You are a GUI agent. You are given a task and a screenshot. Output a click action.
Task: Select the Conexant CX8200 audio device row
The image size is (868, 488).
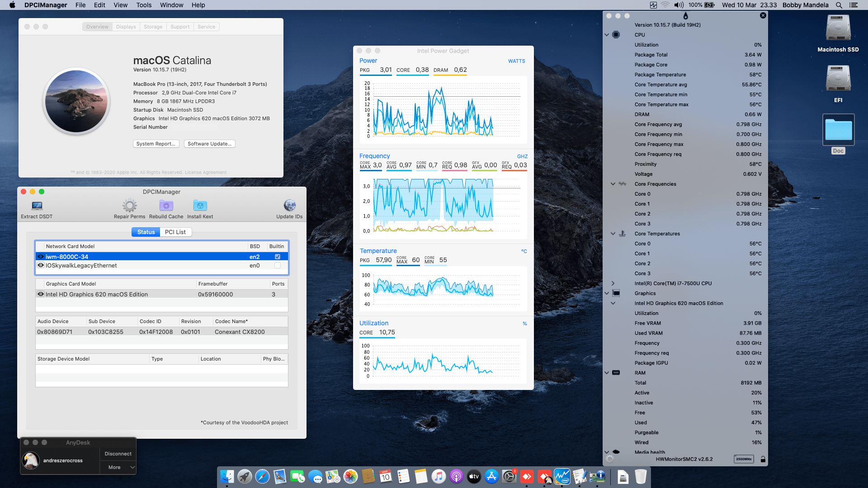pos(162,332)
